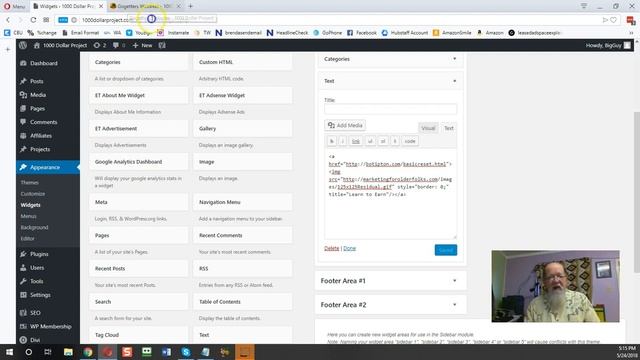
Task: Open the New content menu in admin bar
Action: click(x=142, y=45)
